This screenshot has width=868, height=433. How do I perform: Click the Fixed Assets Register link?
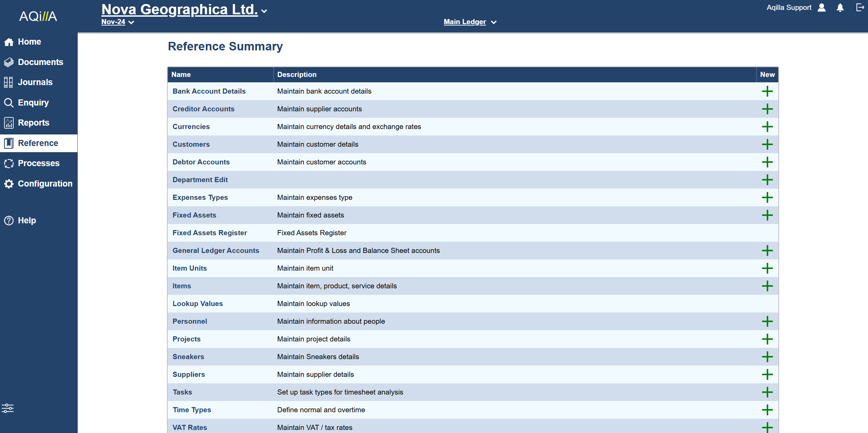(x=210, y=233)
